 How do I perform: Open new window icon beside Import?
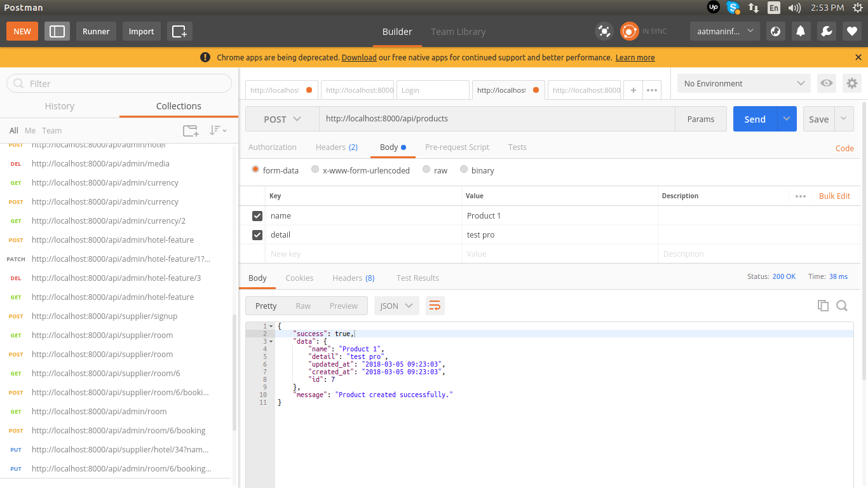pyautogui.click(x=179, y=31)
